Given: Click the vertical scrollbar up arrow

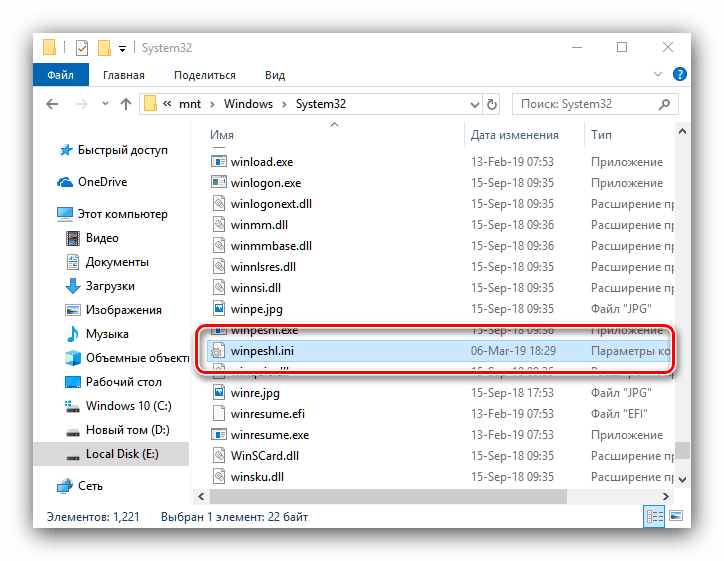Looking at the screenshot, I should tap(682, 132).
